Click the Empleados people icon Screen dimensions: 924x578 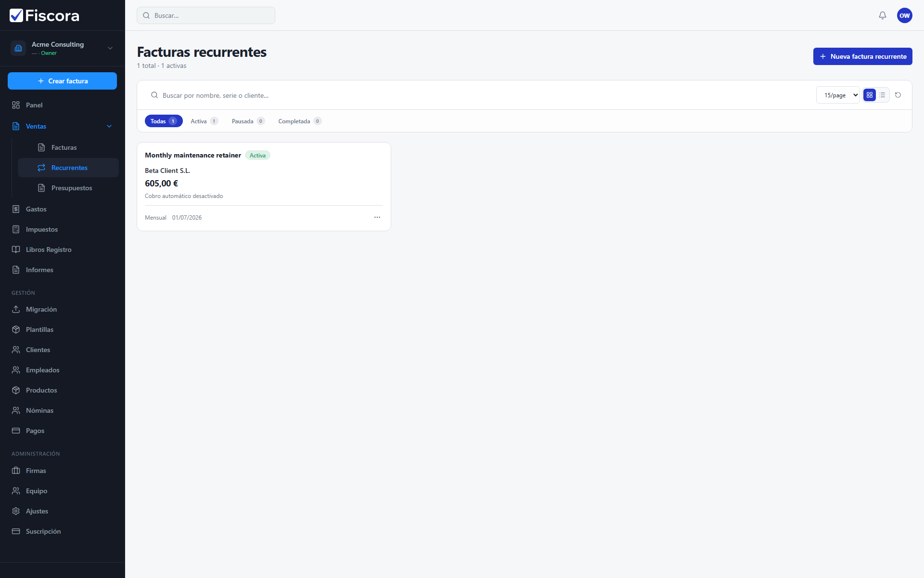[16, 370]
